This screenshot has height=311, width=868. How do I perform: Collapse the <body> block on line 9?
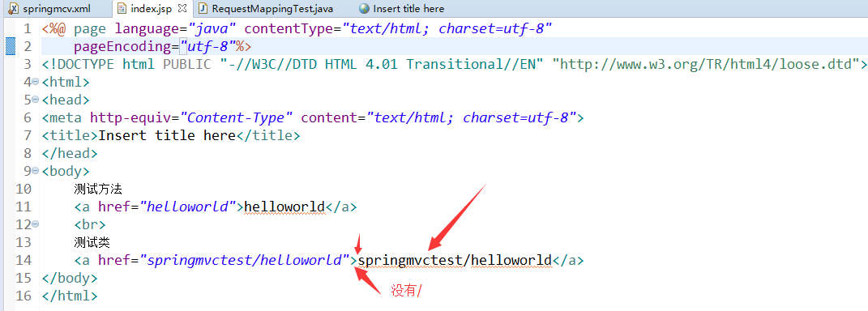[36, 170]
